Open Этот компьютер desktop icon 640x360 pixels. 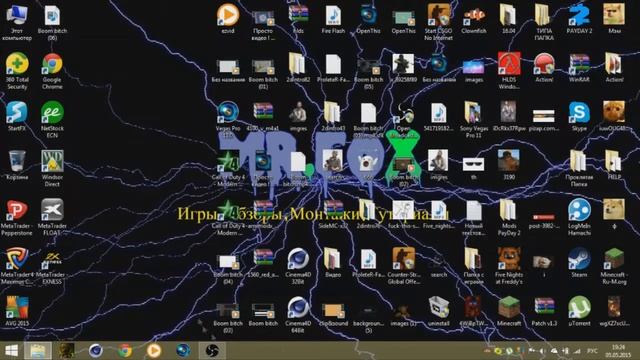point(17,22)
